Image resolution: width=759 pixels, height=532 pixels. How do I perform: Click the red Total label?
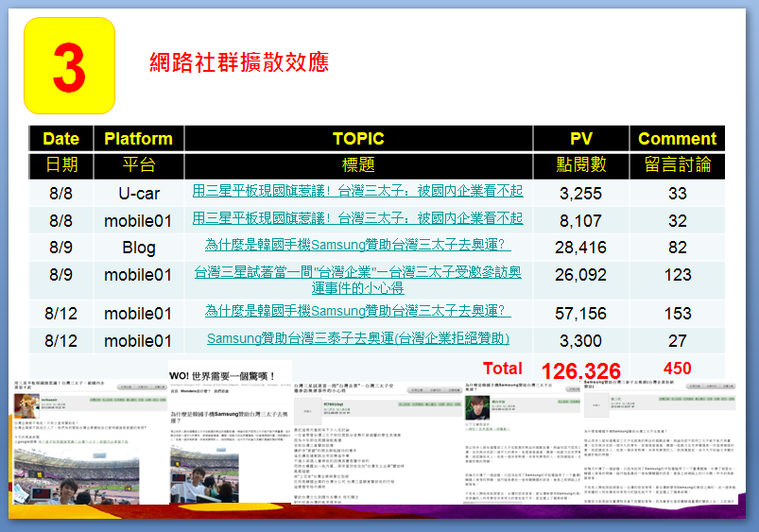pos(503,369)
